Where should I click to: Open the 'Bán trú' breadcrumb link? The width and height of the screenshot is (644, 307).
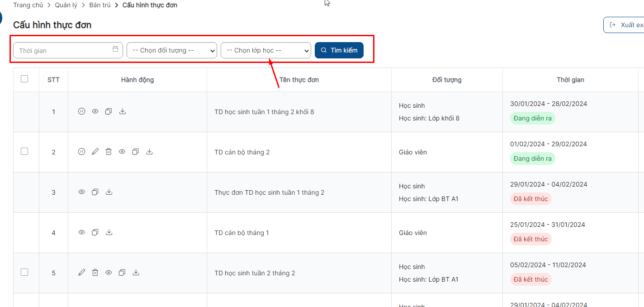100,5
